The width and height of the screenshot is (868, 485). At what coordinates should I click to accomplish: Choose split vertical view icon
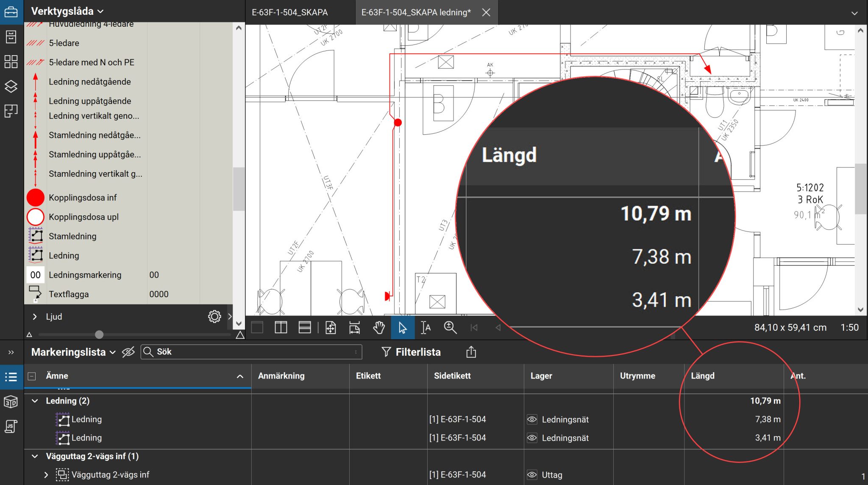tap(281, 327)
